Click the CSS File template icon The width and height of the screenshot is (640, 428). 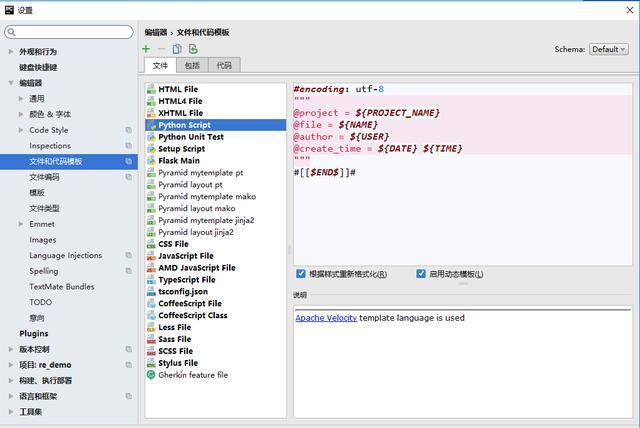151,244
